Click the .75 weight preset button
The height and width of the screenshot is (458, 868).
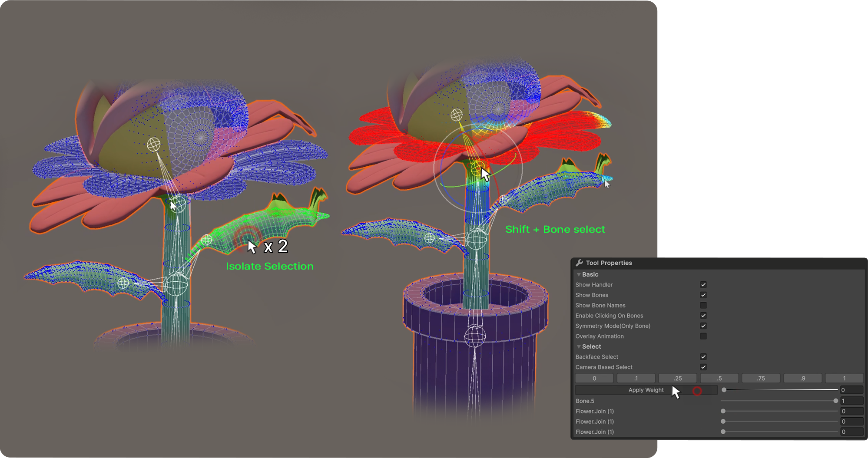pyautogui.click(x=761, y=379)
